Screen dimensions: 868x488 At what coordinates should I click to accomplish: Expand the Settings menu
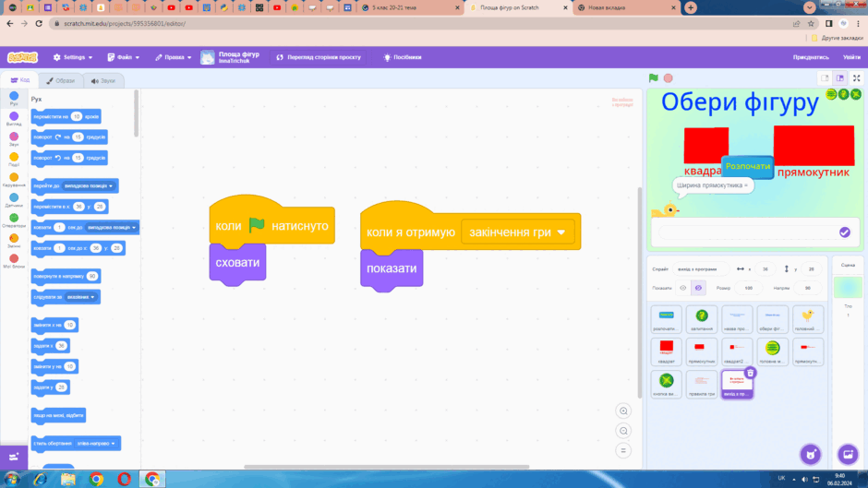pos(73,57)
